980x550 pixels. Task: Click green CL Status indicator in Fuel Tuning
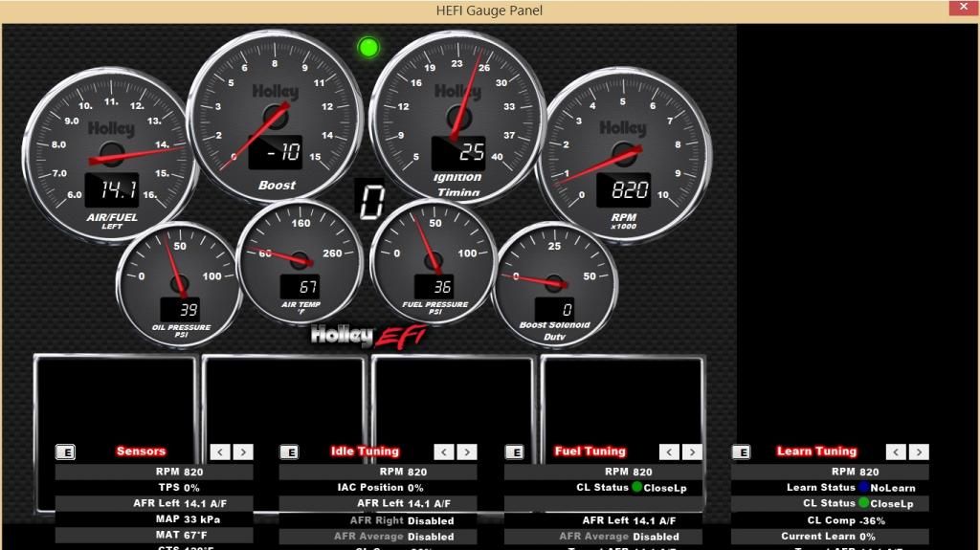[x=636, y=487]
